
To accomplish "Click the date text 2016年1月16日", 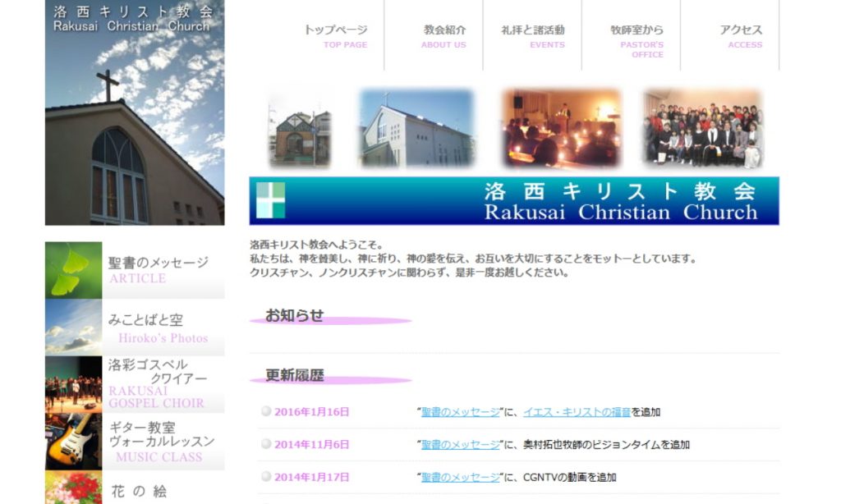I will tap(311, 412).
